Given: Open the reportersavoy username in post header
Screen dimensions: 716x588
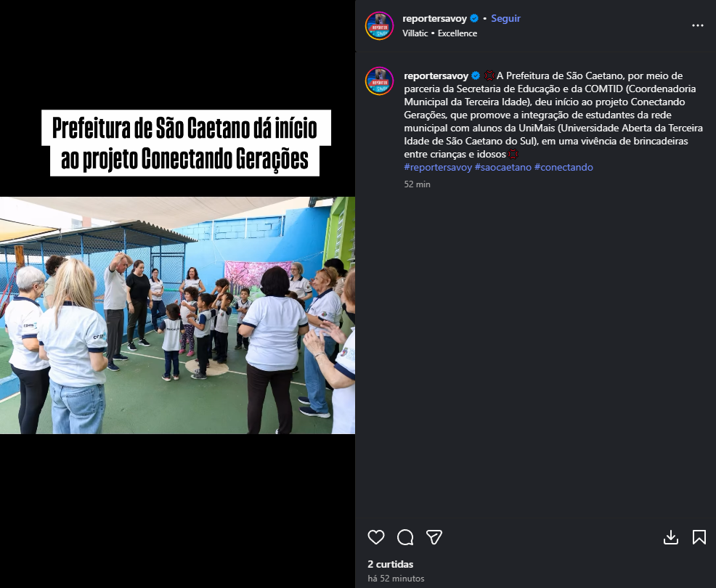Looking at the screenshot, I should 434,18.
